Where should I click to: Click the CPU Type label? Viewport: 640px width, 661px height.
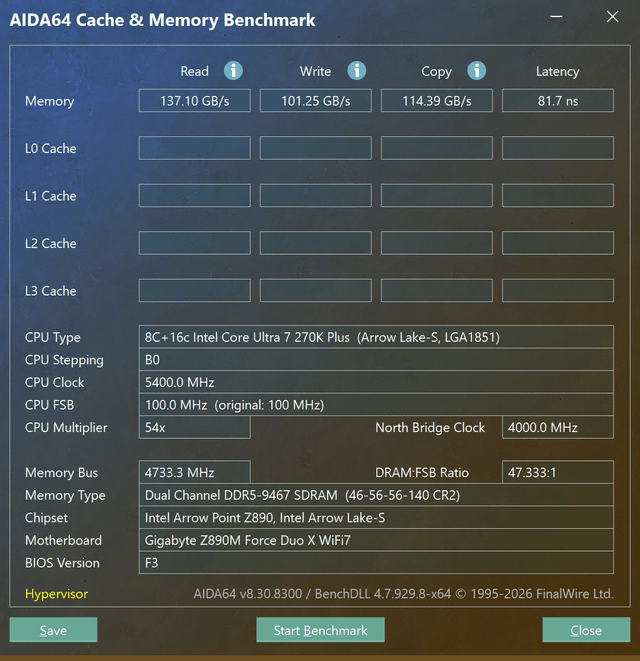tap(53, 338)
